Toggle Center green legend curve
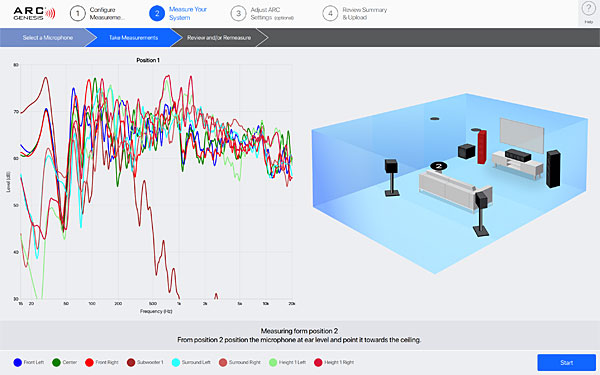 [x=65, y=362]
